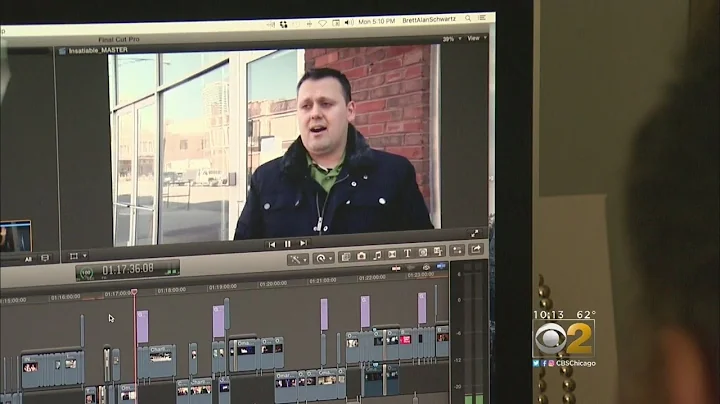The width and height of the screenshot is (720, 404).
Task: Toggle video skimming in the timeline
Action: click(396, 269)
